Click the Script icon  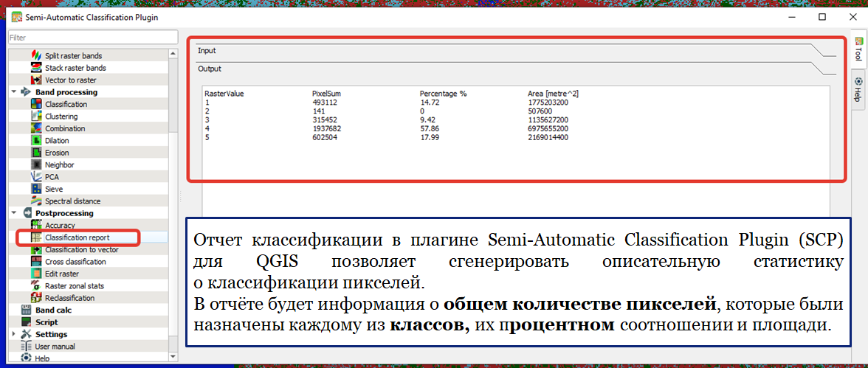click(x=25, y=322)
